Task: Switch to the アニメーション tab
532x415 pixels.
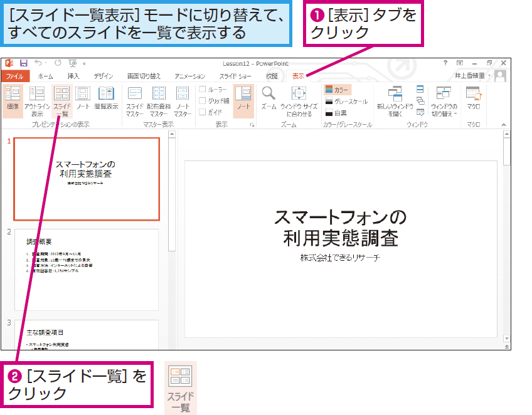Action: click(x=189, y=76)
